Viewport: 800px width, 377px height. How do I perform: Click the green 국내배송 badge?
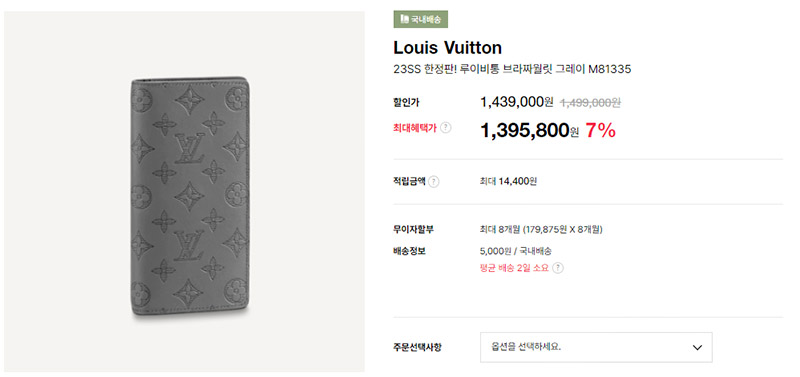click(420, 19)
